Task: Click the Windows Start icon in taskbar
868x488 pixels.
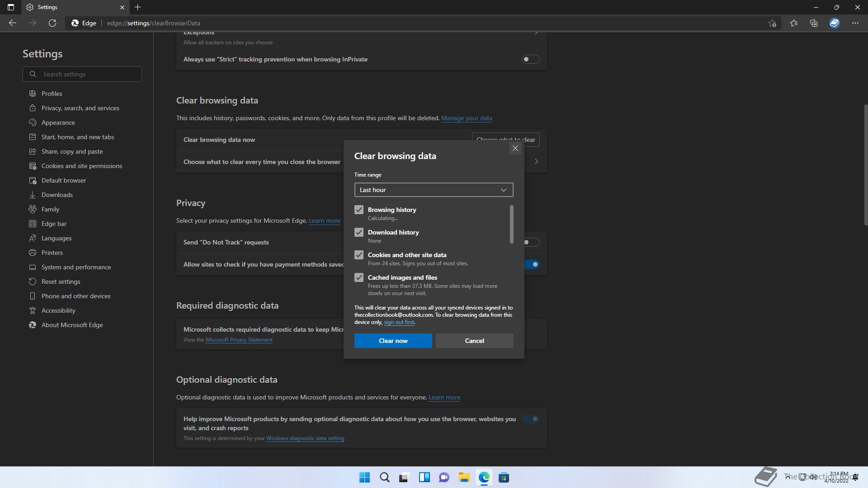Action: pos(364,477)
